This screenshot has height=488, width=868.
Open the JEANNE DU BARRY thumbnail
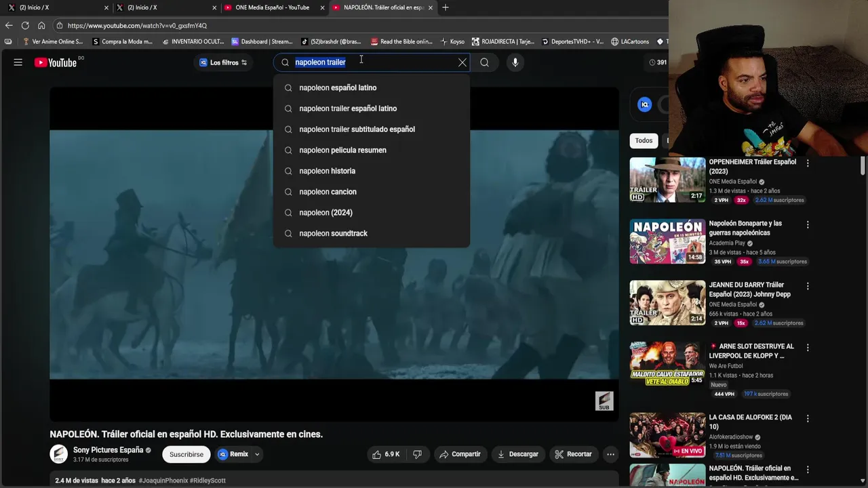click(x=667, y=303)
